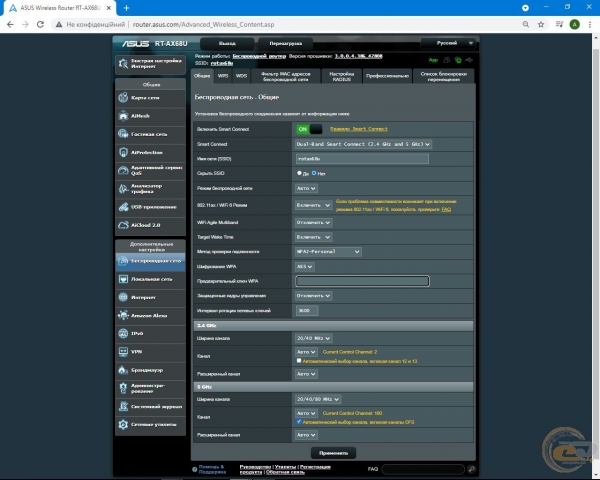Toggle the Smart Connect ON switch
This screenshot has width=600, height=480.
pyautogui.click(x=309, y=129)
